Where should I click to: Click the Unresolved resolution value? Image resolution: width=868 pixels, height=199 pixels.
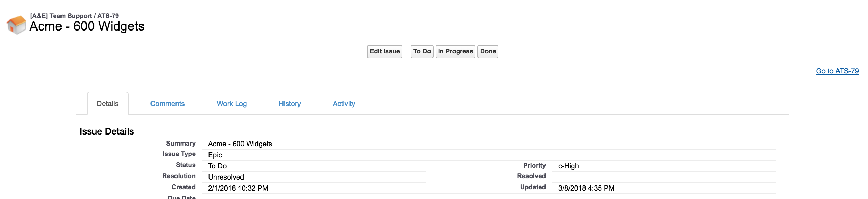pos(226,177)
